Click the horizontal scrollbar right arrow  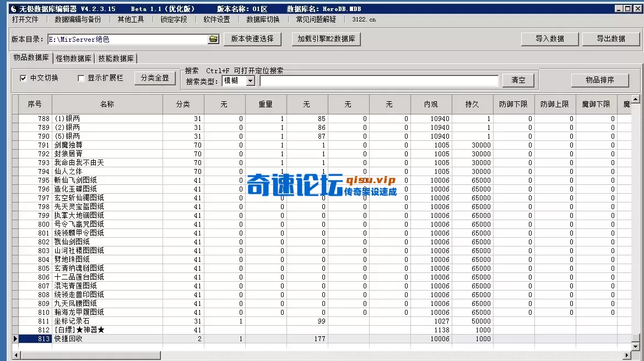627,355
